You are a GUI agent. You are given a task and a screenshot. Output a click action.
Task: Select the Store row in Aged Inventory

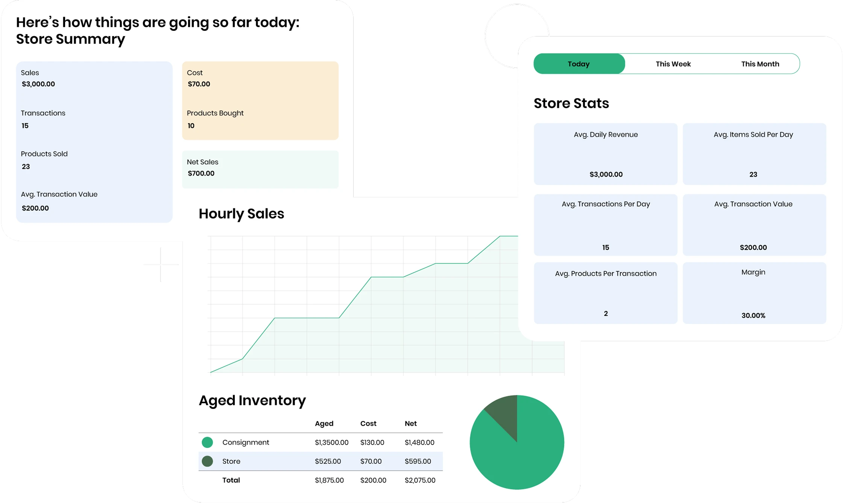[x=320, y=461]
